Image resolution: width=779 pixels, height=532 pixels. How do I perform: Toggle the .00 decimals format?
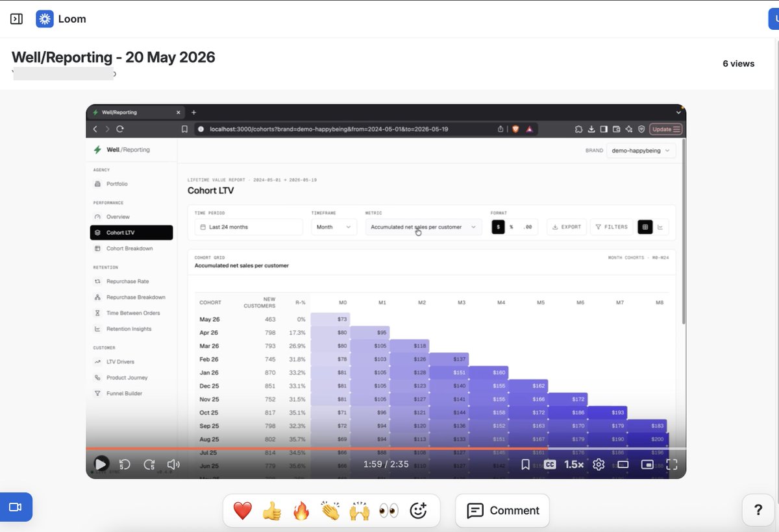(528, 227)
